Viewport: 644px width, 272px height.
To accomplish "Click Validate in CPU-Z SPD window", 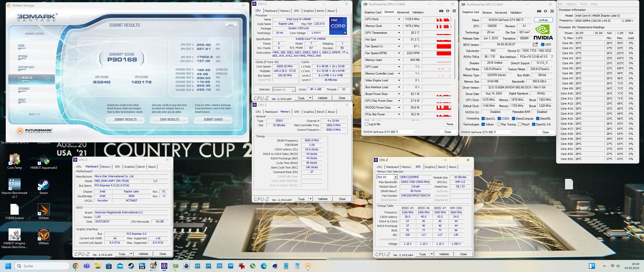I will pos(444,254).
